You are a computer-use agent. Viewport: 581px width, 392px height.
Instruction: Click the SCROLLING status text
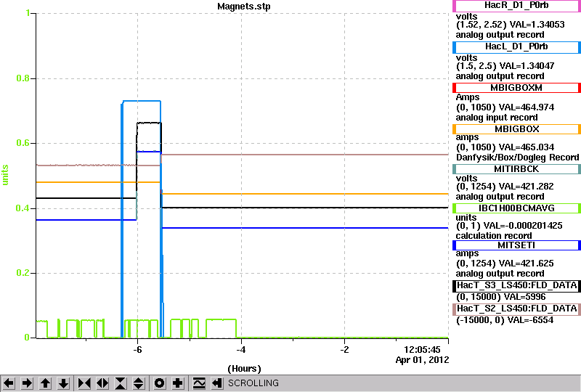coord(253,383)
